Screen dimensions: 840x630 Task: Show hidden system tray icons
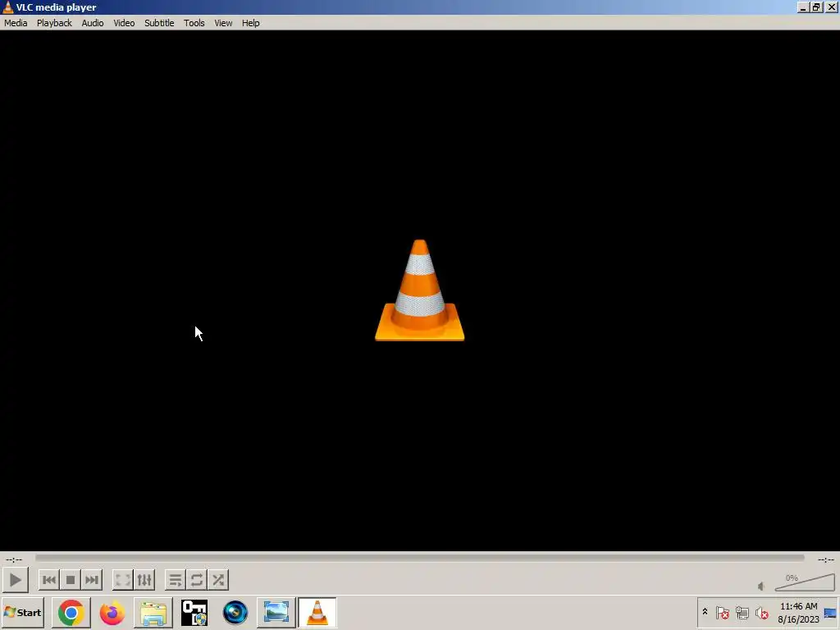tap(705, 612)
